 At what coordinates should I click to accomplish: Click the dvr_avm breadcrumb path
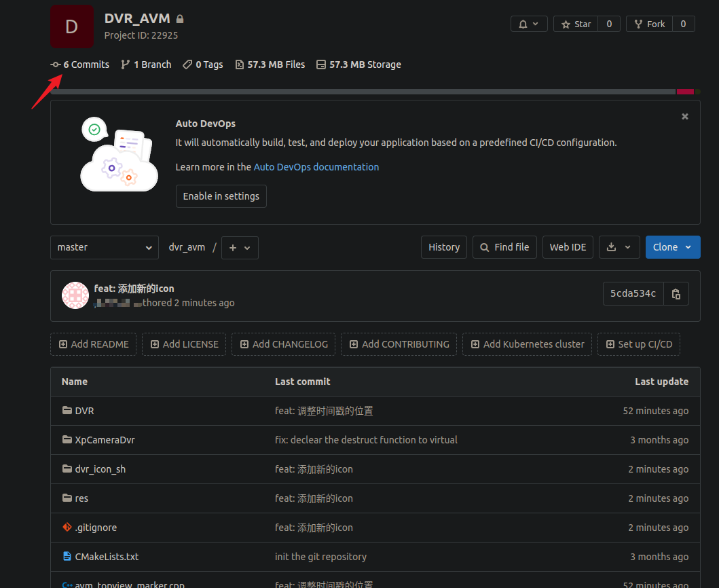point(187,247)
